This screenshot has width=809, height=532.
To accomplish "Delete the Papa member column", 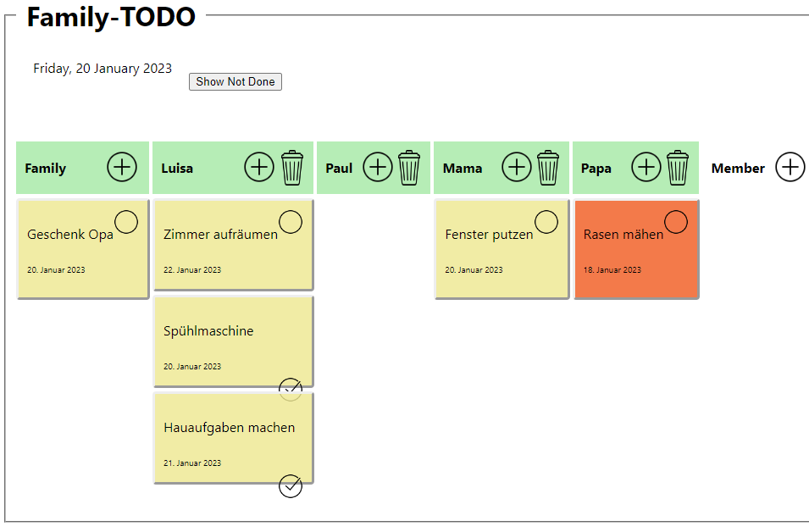I will (x=678, y=168).
